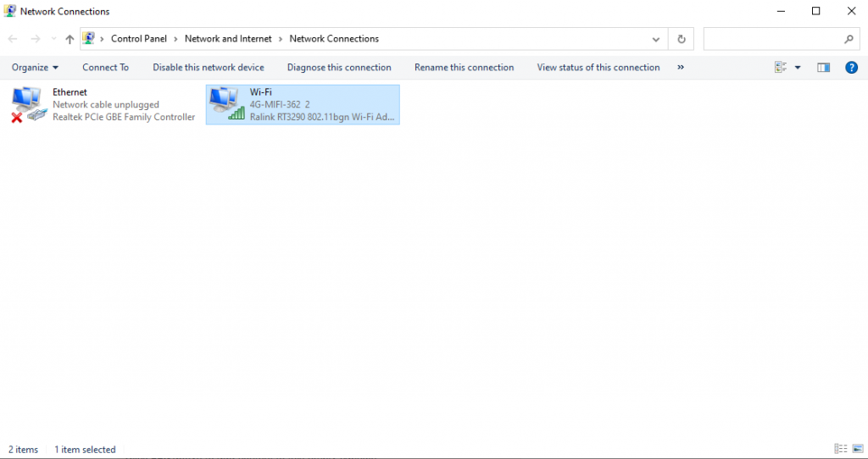Screen dimensions: 868x459
Task: Click View status of this connection
Action: pyautogui.click(x=598, y=68)
